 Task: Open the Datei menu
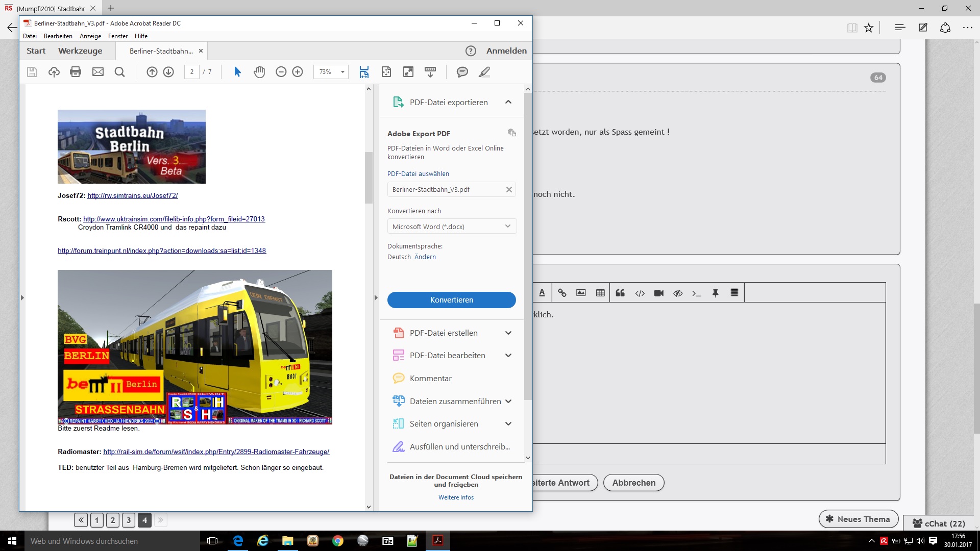coord(30,36)
